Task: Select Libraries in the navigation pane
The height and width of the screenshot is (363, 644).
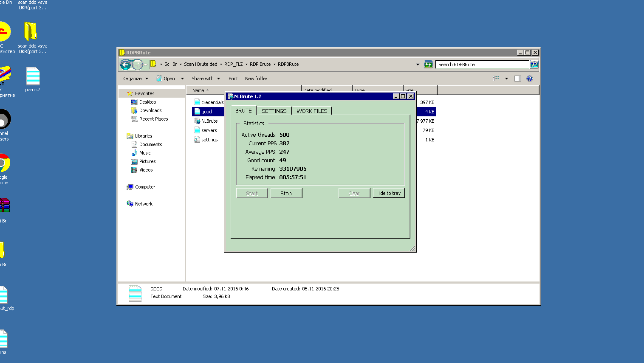Action: pyautogui.click(x=144, y=136)
